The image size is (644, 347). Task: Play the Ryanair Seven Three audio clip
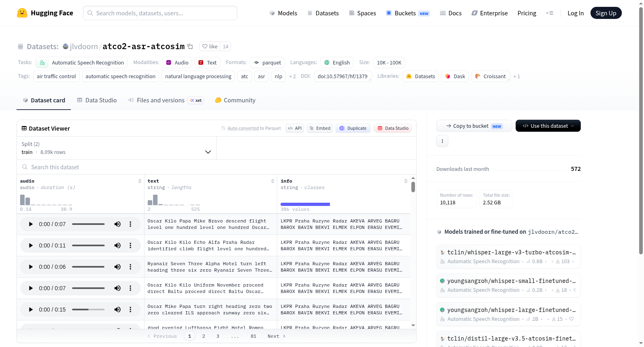pos(31,267)
